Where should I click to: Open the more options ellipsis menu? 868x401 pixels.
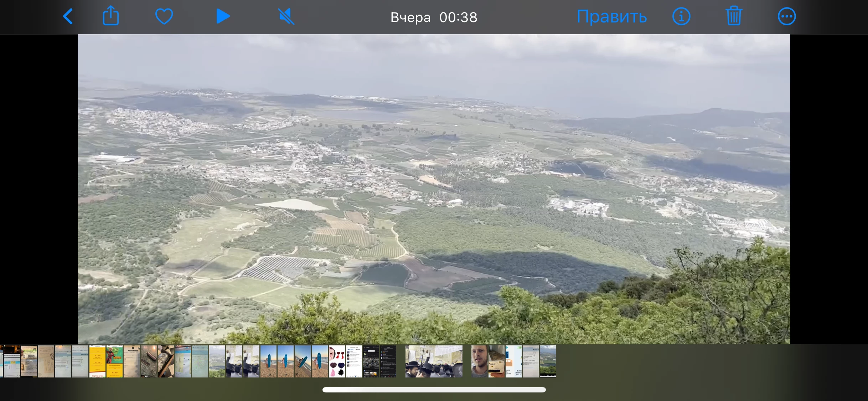[x=786, y=16]
